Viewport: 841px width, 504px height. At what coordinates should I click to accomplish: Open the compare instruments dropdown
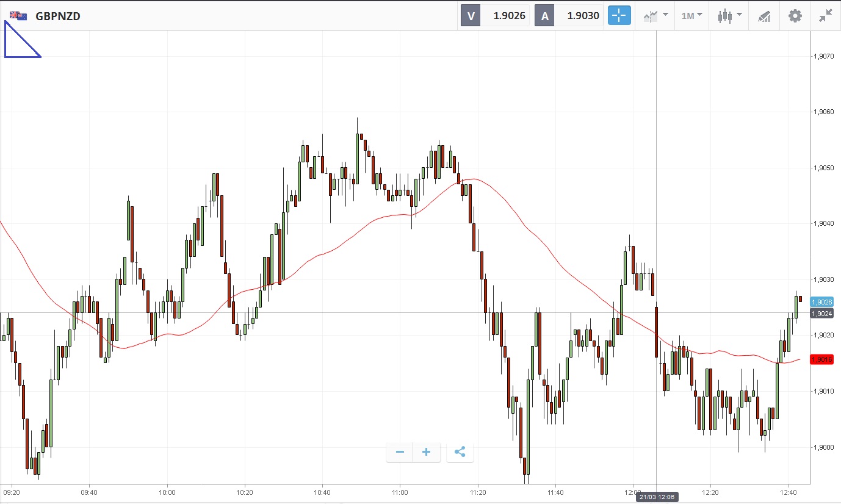click(x=655, y=16)
